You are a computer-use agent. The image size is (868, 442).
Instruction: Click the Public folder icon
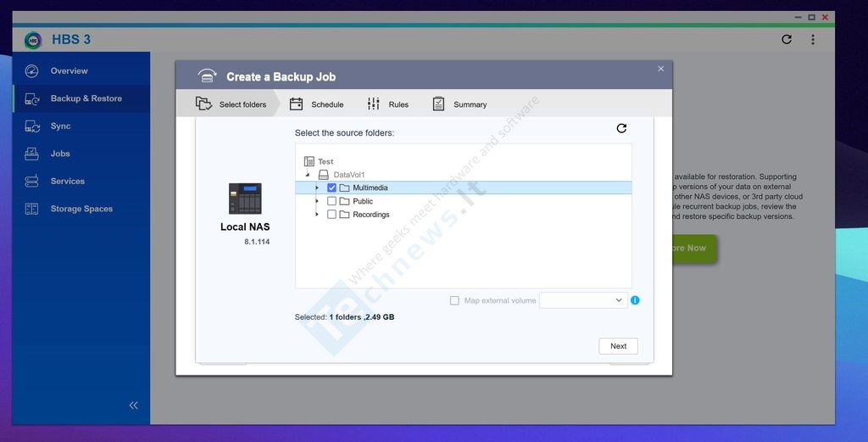pos(344,201)
